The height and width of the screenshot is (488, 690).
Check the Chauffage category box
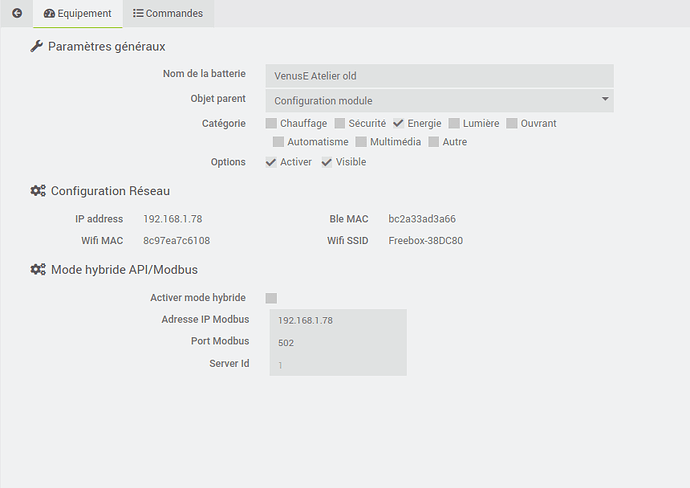click(x=271, y=123)
